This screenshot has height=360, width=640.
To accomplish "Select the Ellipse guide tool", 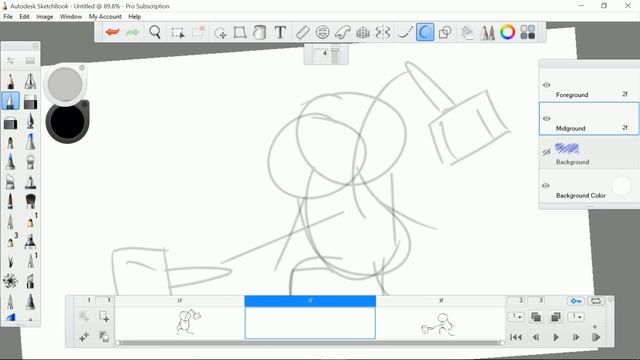I will [322, 32].
